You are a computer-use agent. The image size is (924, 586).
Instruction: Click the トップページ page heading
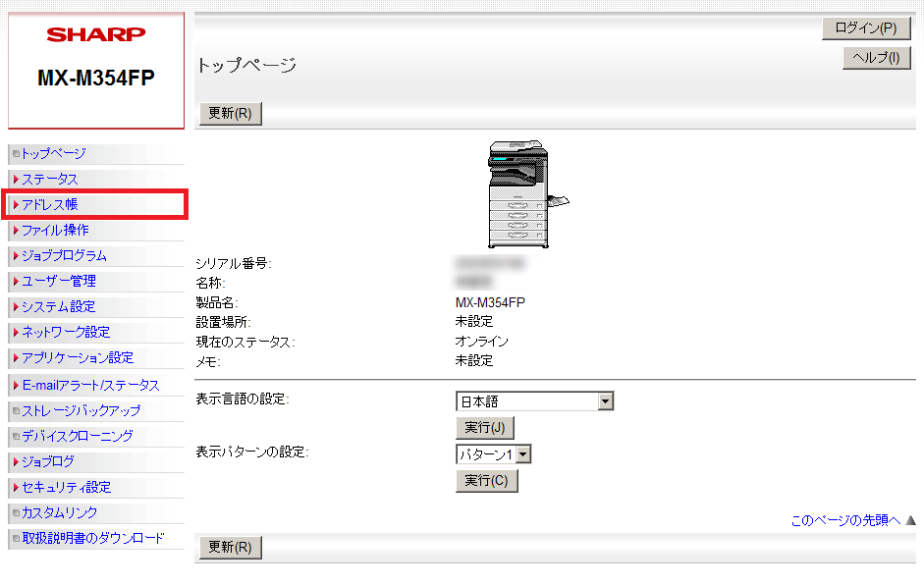[x=246, y=64]
